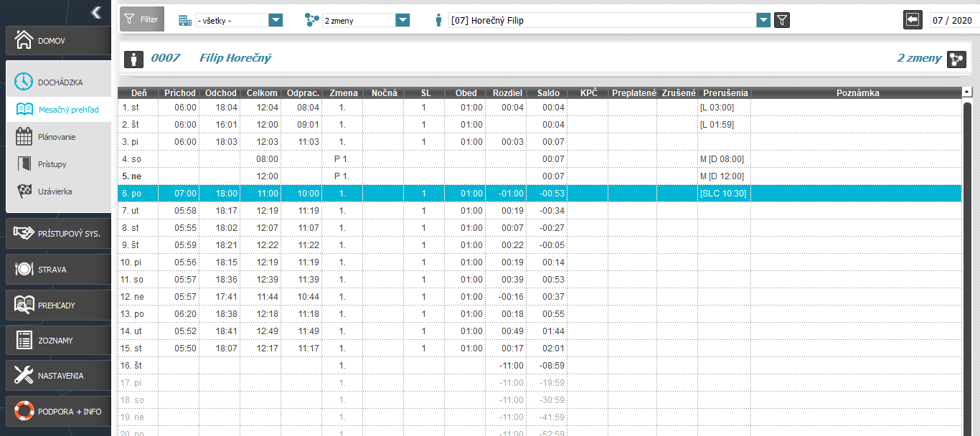This screenshot has height=436, width=980.
Task: Click the checkered flag icon beside Uzávierka
Action: point(24,191)
